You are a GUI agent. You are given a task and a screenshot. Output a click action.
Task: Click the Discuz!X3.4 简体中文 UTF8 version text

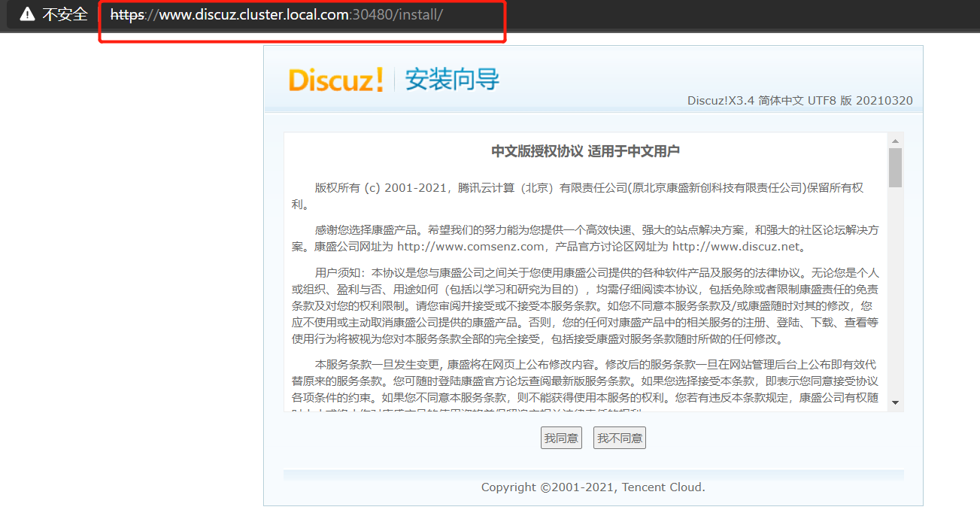click(x=800, y=101)
